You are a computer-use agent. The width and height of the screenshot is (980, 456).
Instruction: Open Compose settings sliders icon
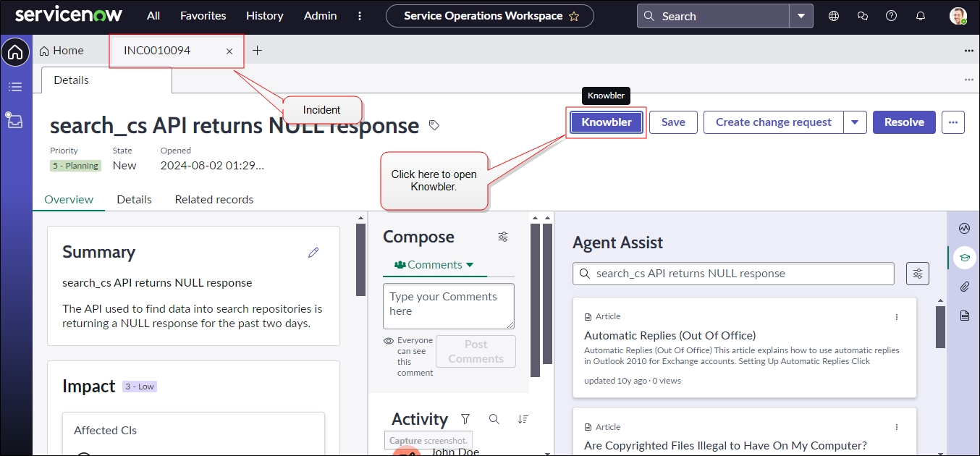(x=503, y=237)
